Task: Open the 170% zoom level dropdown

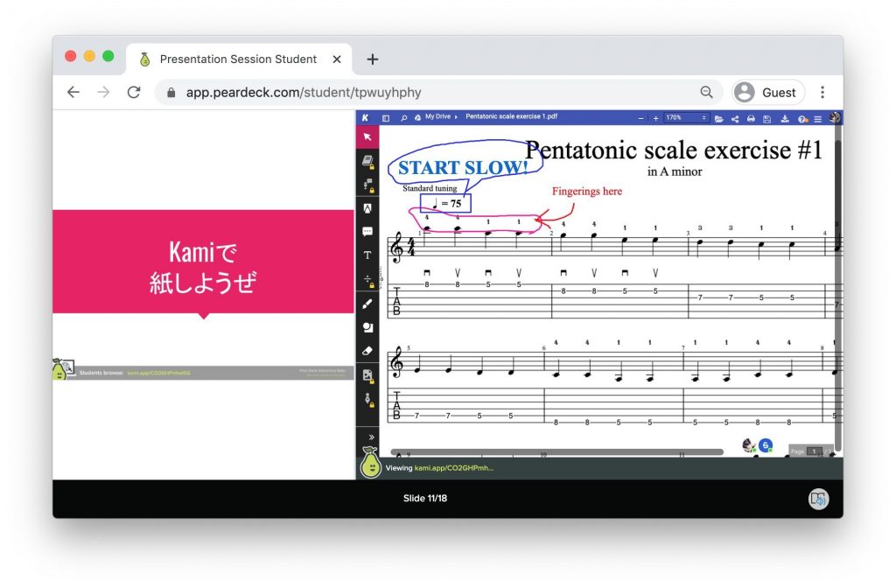Action: (686, 117)
